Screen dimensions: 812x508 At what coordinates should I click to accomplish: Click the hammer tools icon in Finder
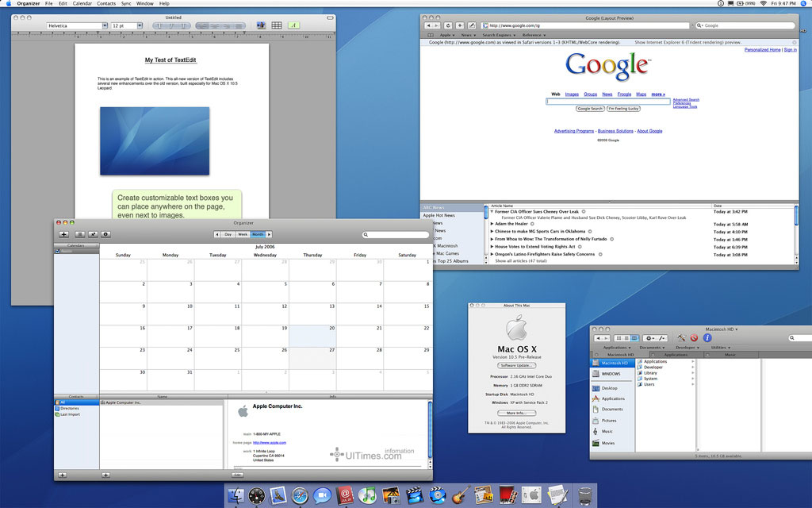point(681,338)
